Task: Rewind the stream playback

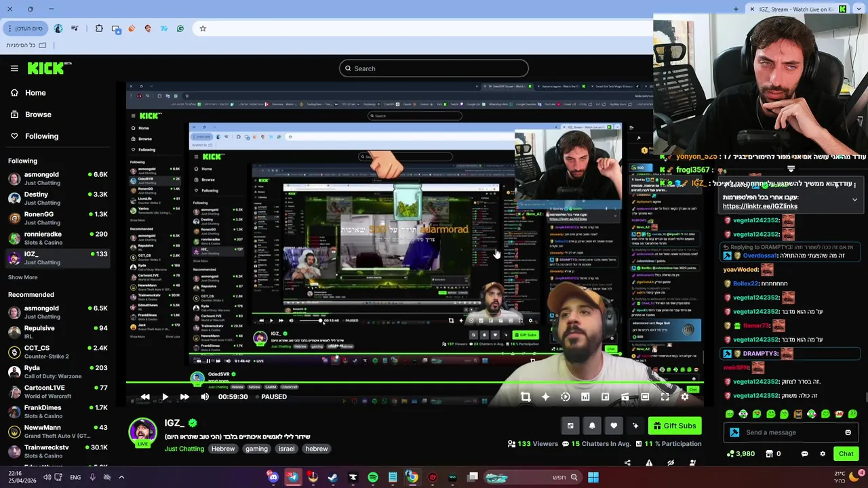Action: 145,397
